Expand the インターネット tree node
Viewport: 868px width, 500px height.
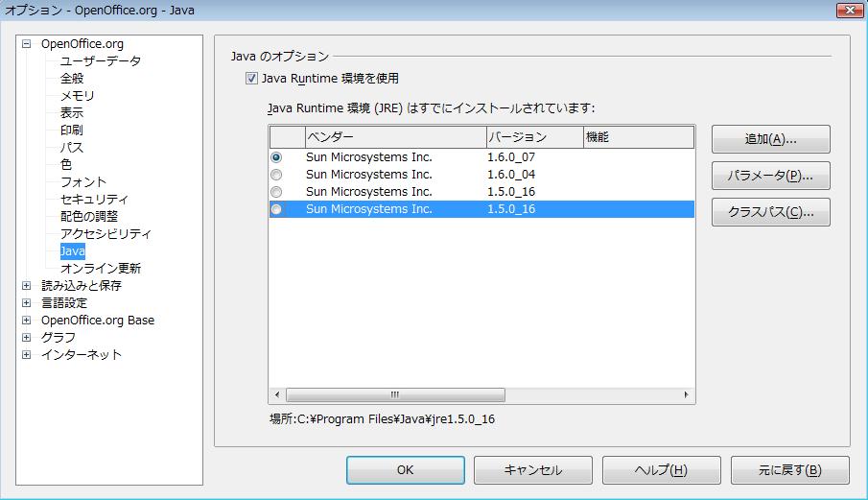click(x=27, y=355)
